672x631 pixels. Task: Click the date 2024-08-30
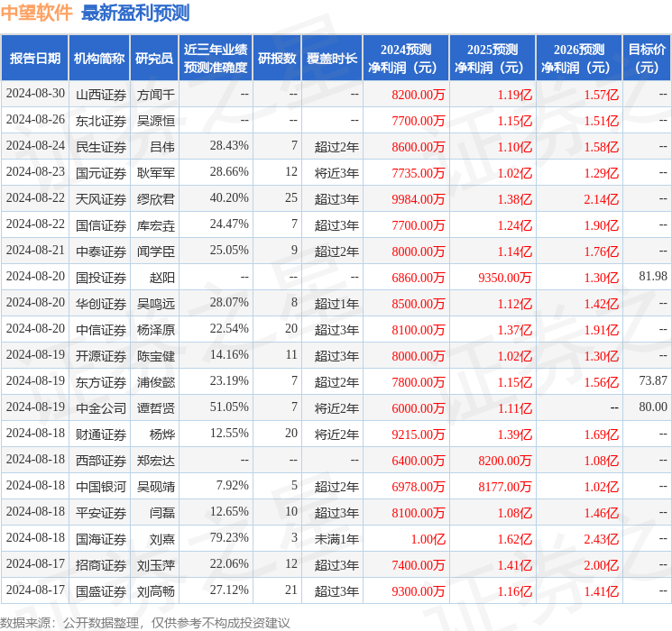[x=35, y=94]
